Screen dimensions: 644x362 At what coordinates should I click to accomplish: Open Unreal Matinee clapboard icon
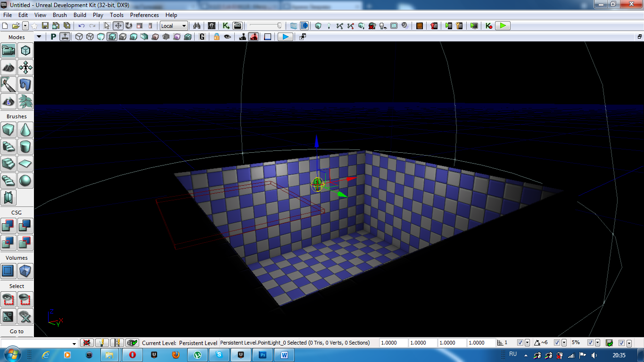238,26
